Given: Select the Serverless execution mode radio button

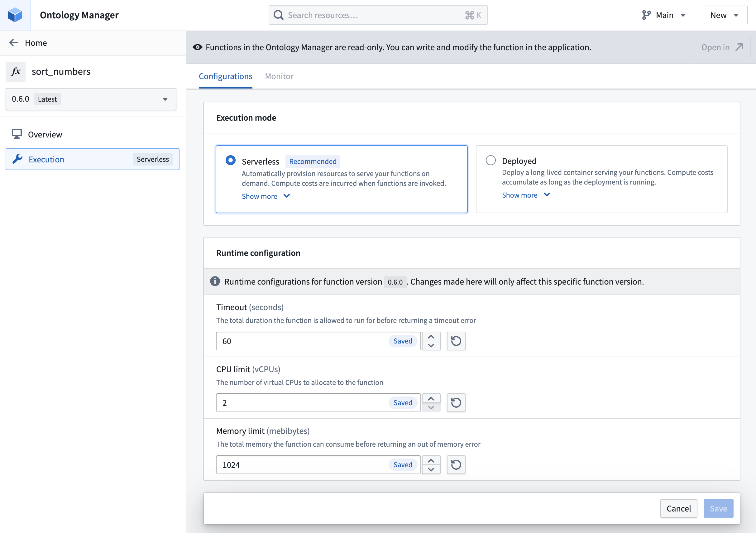Looking at the screenshot, I should [x=231, y=161].
